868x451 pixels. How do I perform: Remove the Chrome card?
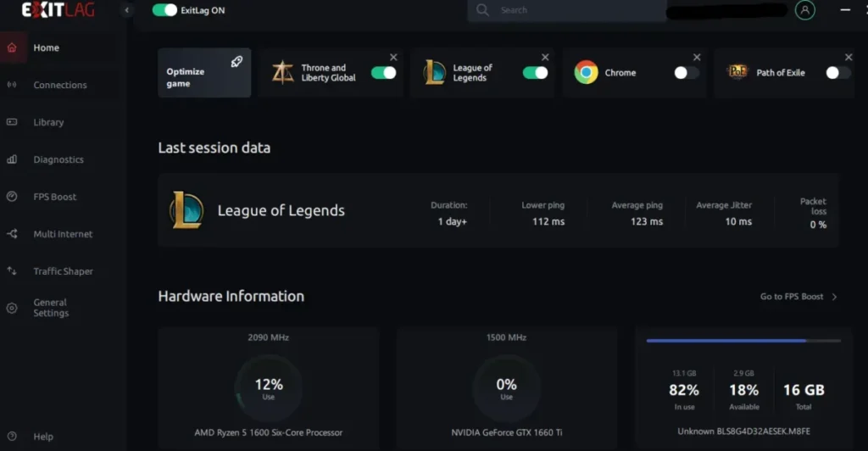coord(697,57)
